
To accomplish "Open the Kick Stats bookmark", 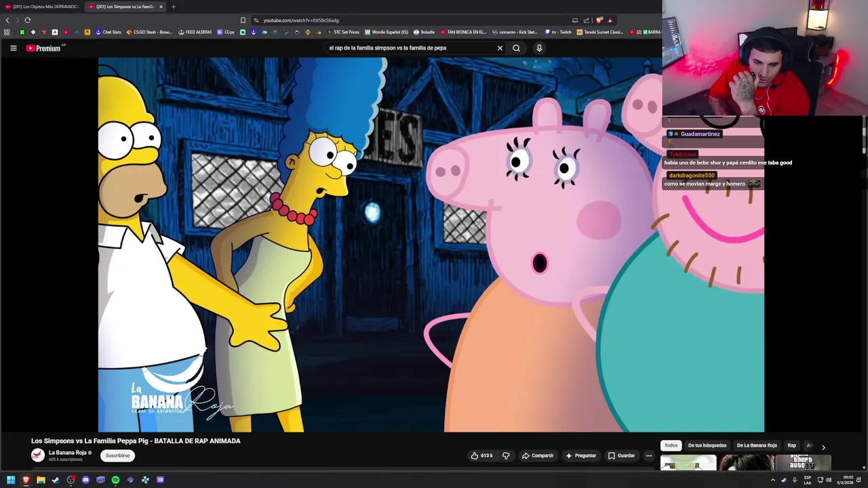I will [x=515, y=32].
